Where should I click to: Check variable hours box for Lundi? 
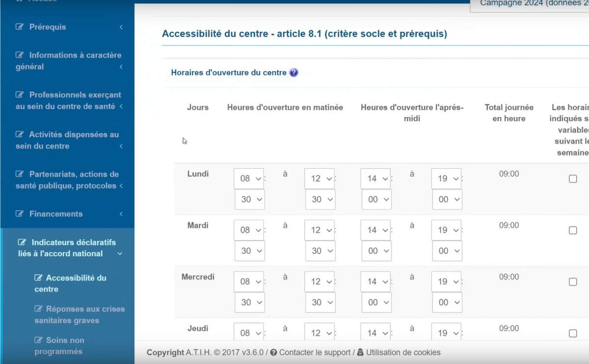pyautogui.click(x=573, y=179)
